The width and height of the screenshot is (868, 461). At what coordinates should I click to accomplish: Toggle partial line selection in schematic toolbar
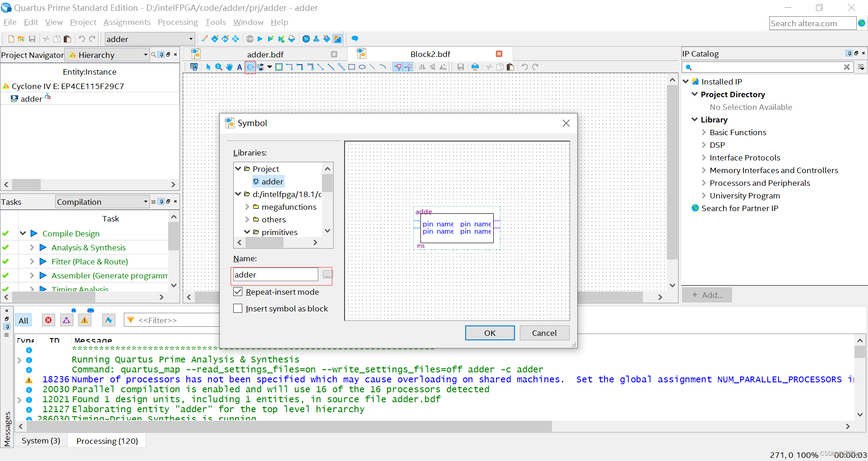pyautogui.click(x=408, y=67)
